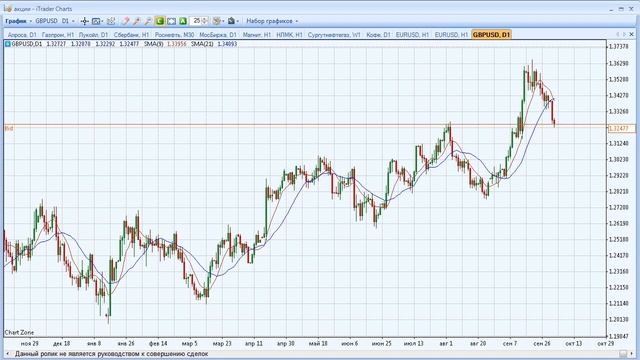Click the scrollbar right arrow below chart
640x360 pixels.
[x=632, y=354]
